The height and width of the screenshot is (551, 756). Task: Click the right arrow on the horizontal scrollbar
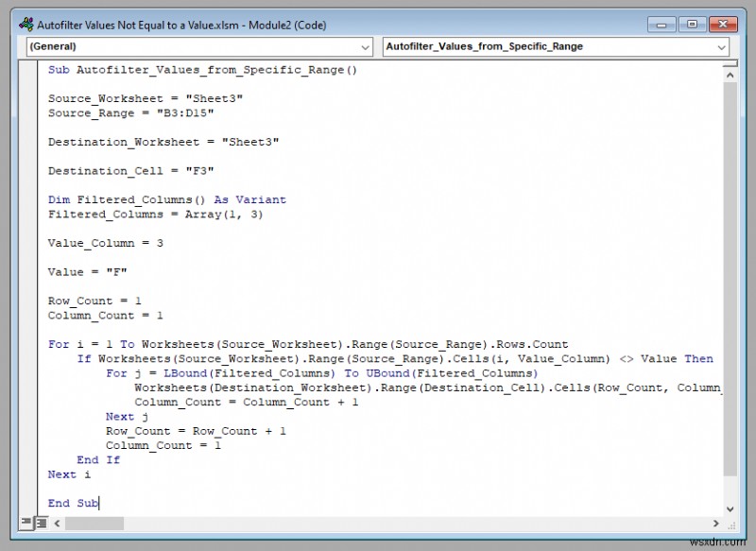[x=715, y=523]
